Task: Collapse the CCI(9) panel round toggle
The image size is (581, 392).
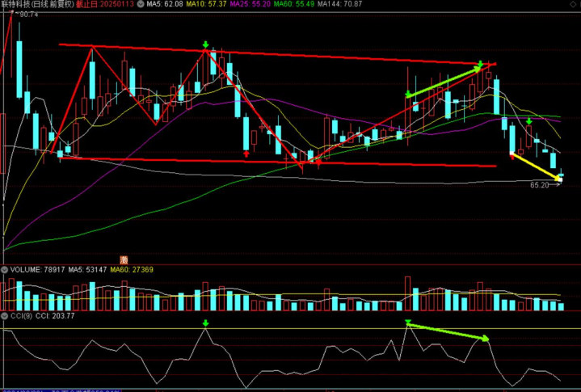Action: 4,315
